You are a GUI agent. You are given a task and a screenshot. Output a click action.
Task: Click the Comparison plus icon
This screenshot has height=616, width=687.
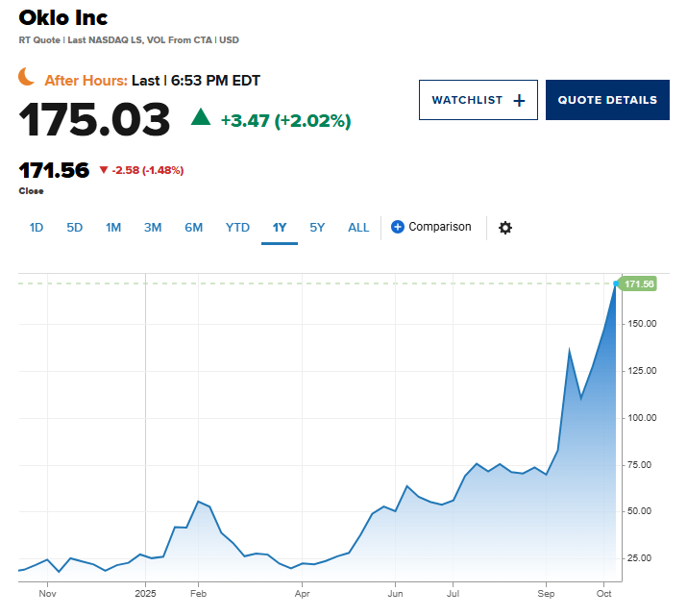click(398, 227)
